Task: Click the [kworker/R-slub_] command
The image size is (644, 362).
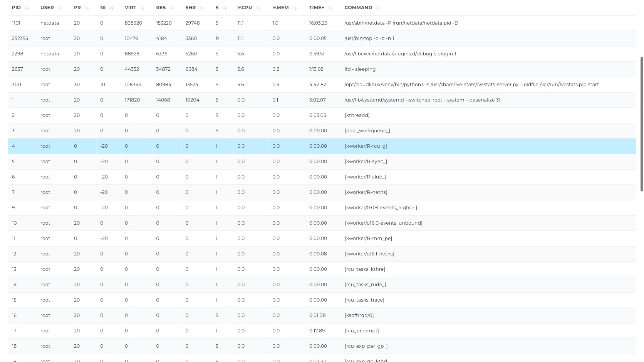Action: [x=365, y=177]
